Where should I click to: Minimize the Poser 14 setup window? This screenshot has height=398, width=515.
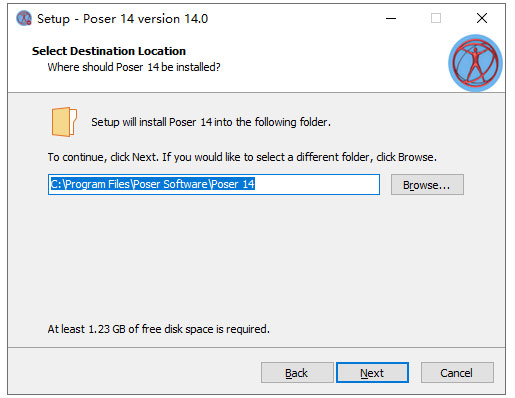[x=391, y=18]
